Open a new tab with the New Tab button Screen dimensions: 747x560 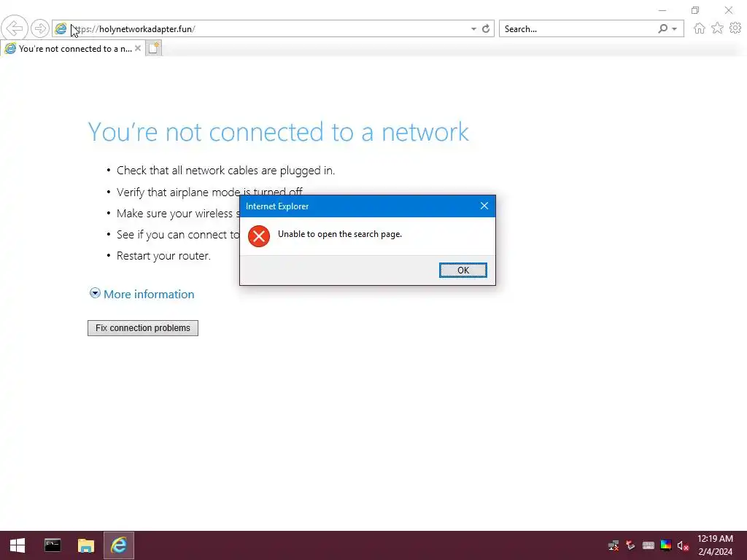(x=153, y=48)
